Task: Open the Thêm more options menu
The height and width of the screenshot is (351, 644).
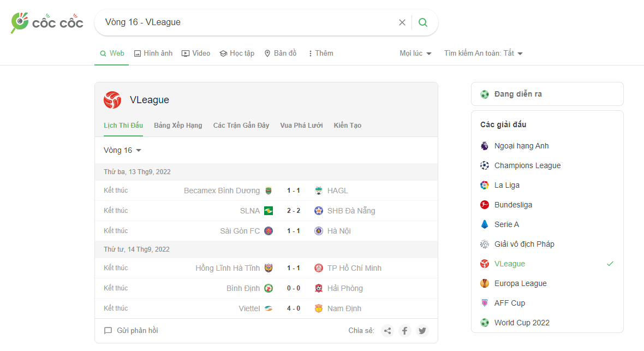Action: (321, 53)
